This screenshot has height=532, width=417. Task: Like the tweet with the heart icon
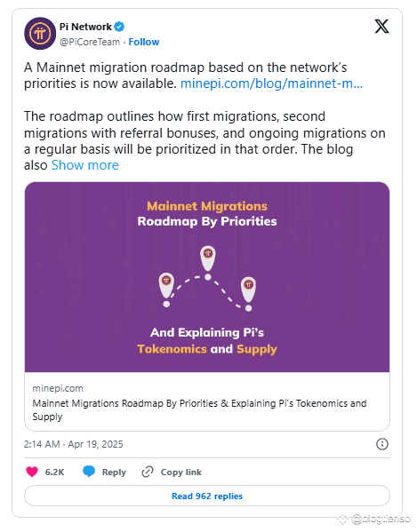(32, 472)
